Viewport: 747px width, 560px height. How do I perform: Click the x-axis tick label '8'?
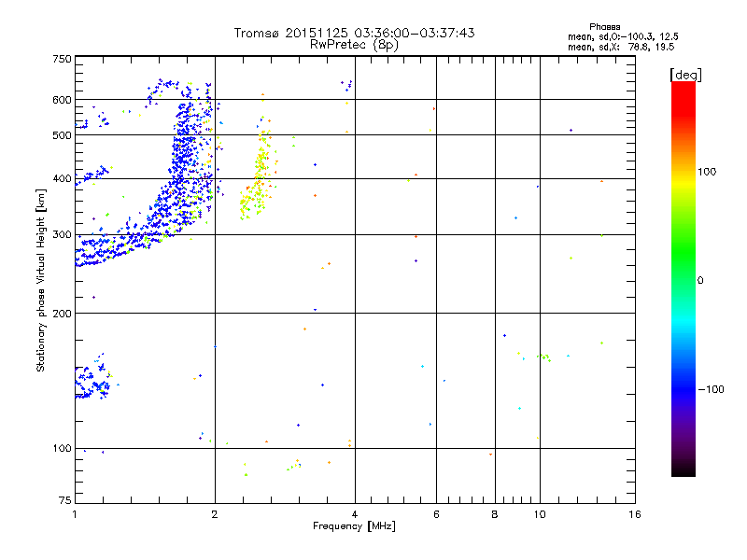tap(495, 514)
